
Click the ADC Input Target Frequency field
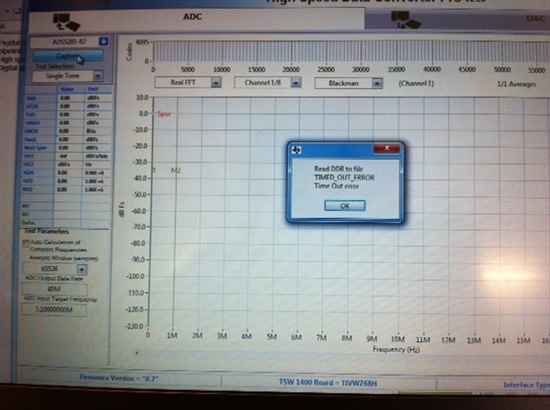point(54,310)
